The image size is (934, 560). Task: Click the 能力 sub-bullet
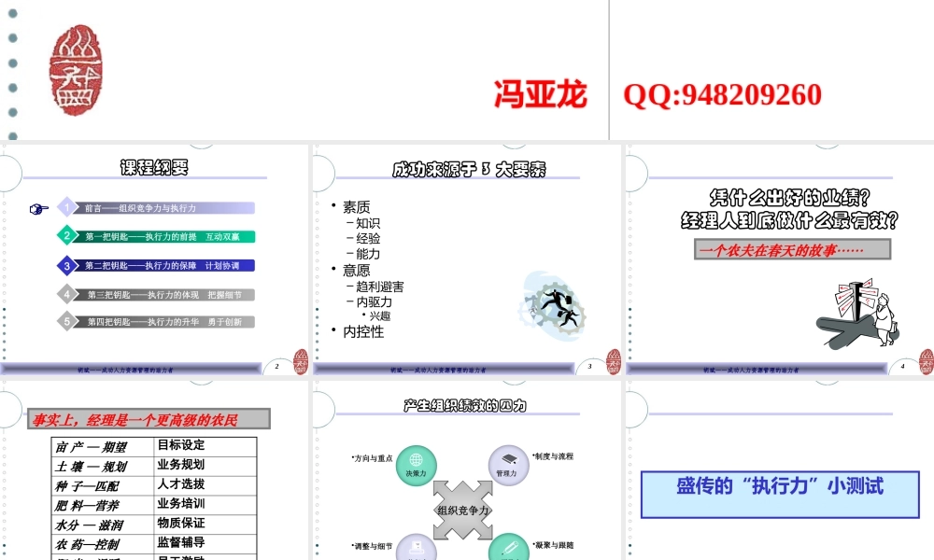[x=368, y=254]
